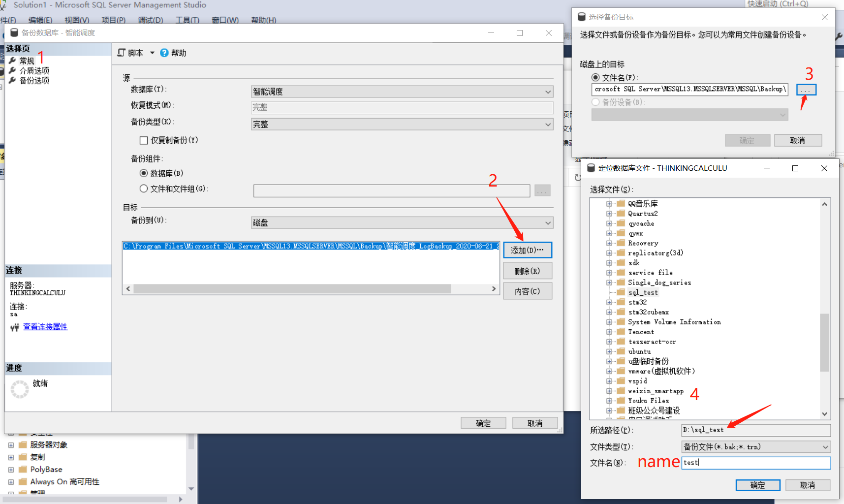844x504 pixels.
Task: Click the sql_test folder icon
Action: click(x=621, y=292)
